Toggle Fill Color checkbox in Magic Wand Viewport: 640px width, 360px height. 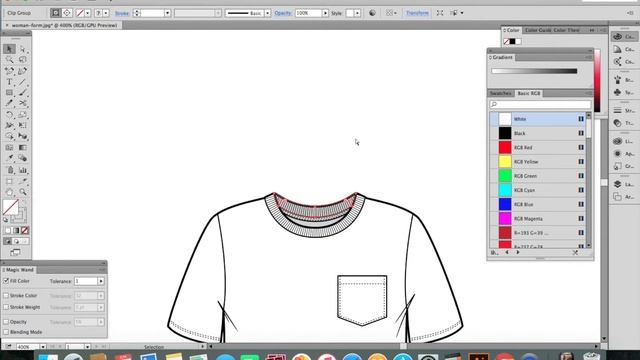tap(6, 281)
